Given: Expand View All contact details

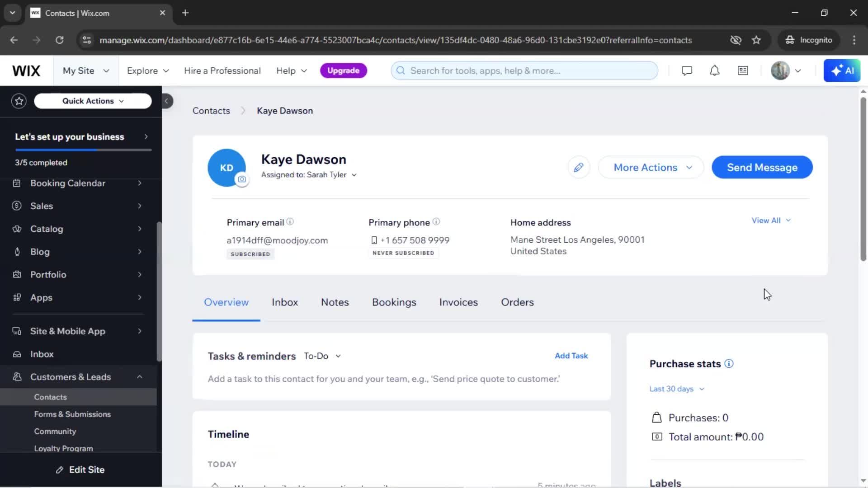Looking at the screenshot, I should 771,221.
